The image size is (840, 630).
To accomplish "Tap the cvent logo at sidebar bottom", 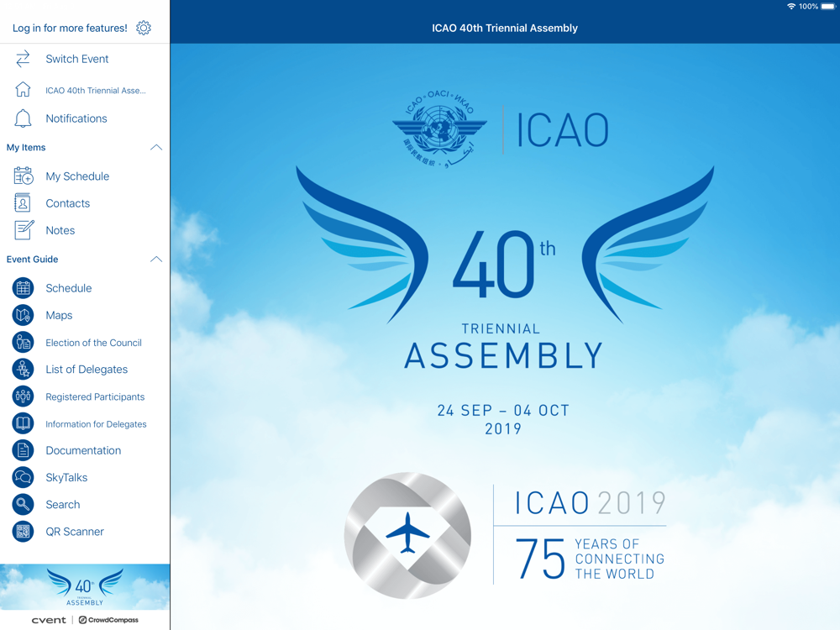I will tap(49, 620).
